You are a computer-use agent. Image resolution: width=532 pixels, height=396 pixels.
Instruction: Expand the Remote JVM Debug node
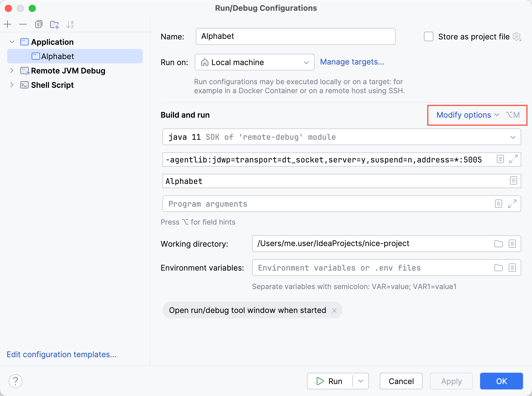(12, 71)
